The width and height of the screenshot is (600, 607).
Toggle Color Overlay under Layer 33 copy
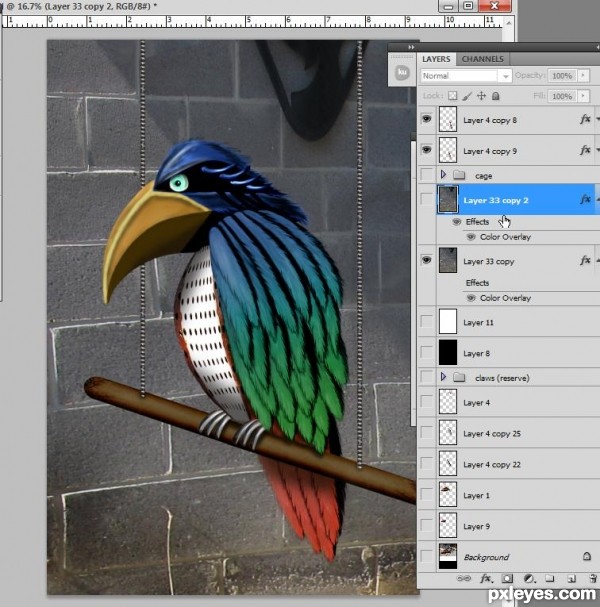click(x=471, y=298)
